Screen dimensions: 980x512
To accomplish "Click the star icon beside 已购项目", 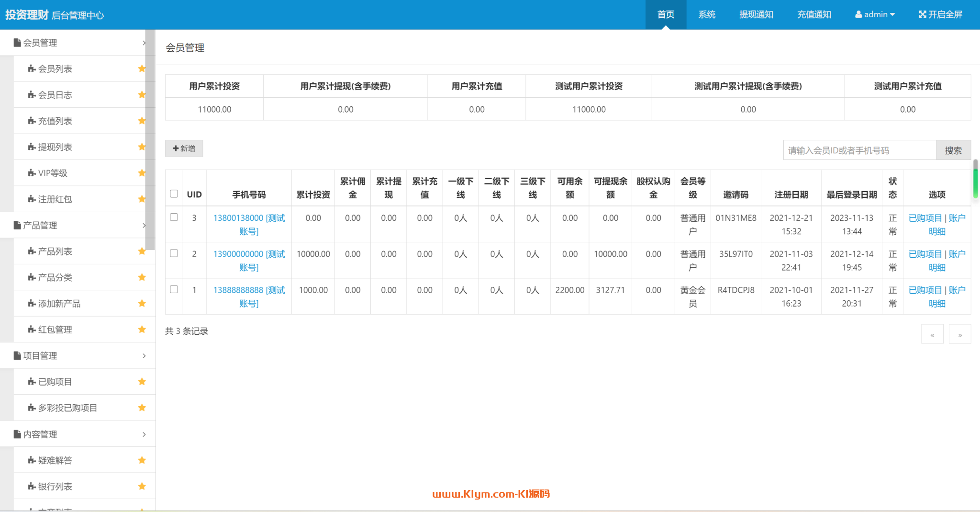I will pos(142,382).
